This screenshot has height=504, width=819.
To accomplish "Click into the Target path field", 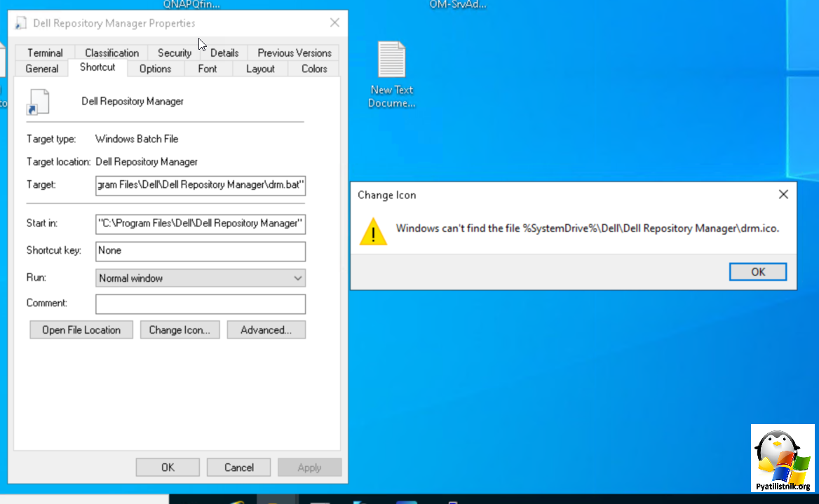I will click(201, 185).
